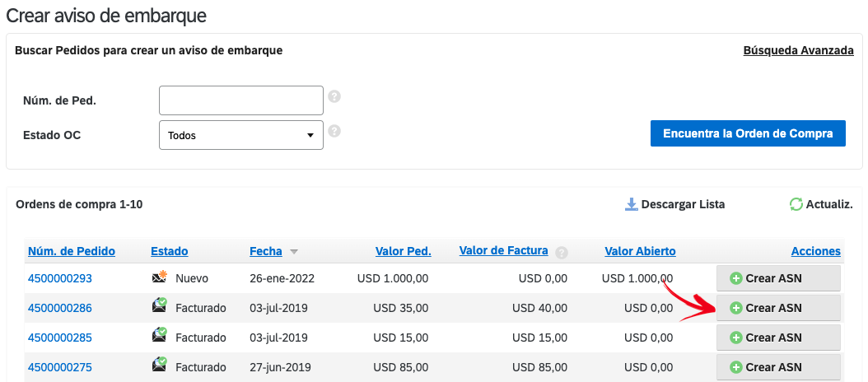Click Ordens de compra 1-10 label
The height and width of the screenshot is (382, 868).
[x=79, y=204]
